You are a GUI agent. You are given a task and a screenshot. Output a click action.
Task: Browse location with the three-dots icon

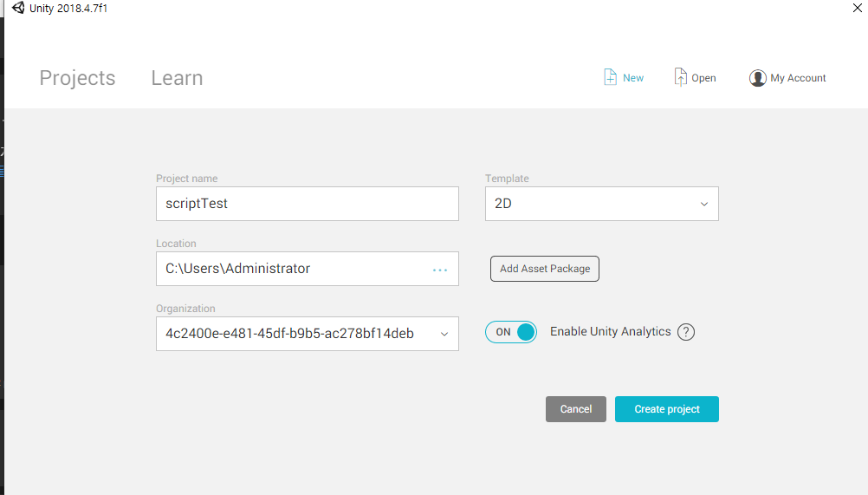[440, 270]
